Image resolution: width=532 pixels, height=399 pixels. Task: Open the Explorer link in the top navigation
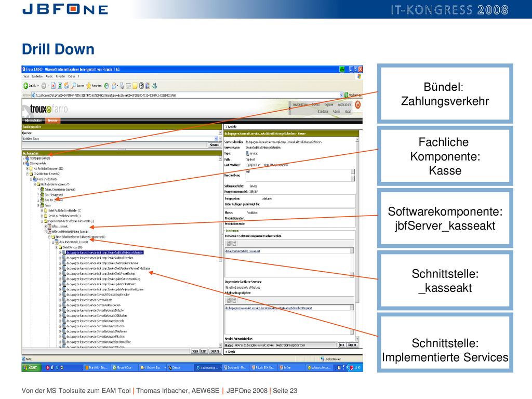click(x=329, y=105)
